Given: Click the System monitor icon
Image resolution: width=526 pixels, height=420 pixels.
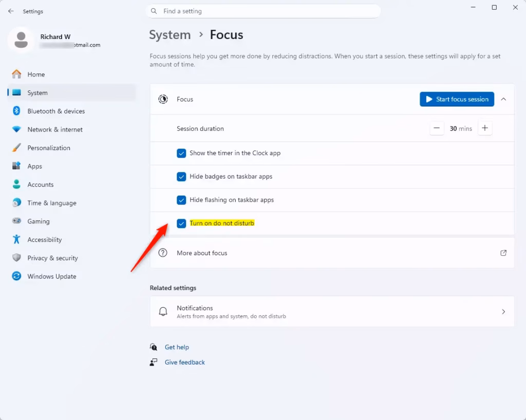Looking at the screenshot, I should tap(16, 92).
